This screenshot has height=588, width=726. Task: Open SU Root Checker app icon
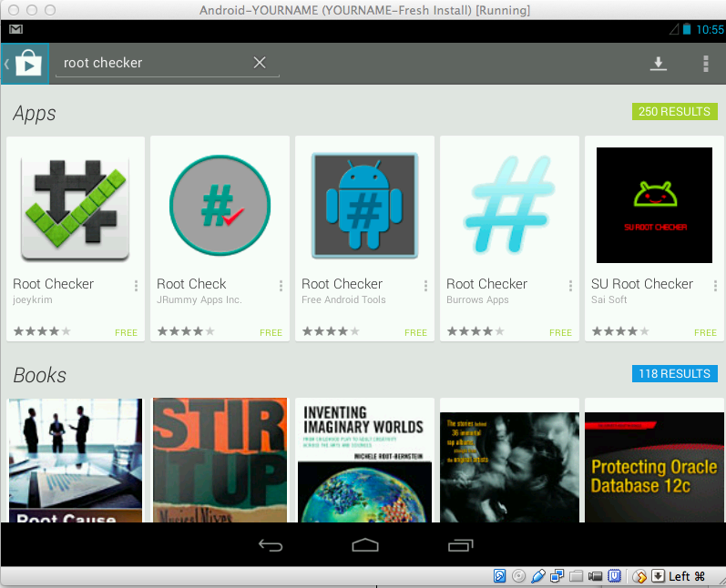[x=654, y=205]
